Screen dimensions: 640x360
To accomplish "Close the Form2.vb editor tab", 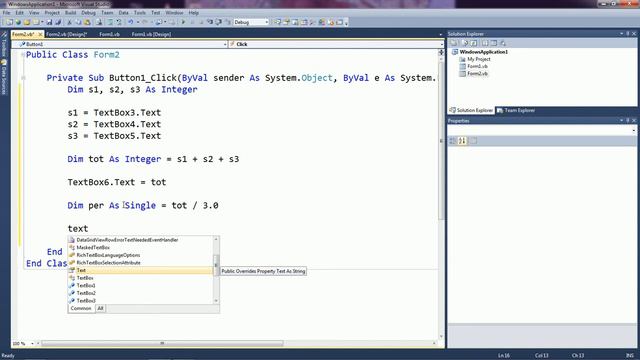I will pos(40,34).
